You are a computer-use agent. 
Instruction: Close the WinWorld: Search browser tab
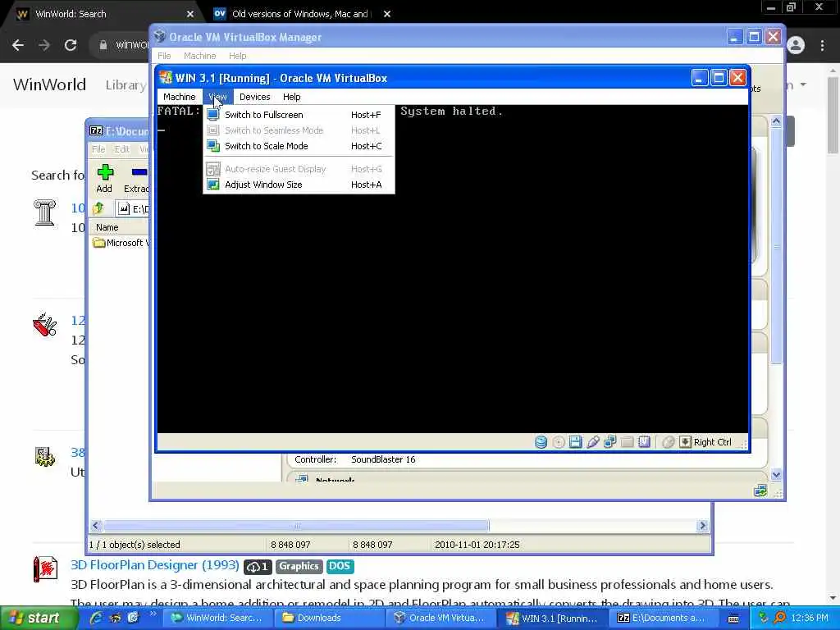point(190,14)
